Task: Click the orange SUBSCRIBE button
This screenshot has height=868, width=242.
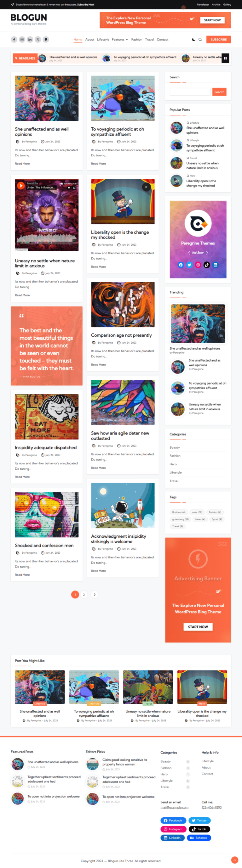Action: [219, 39]
